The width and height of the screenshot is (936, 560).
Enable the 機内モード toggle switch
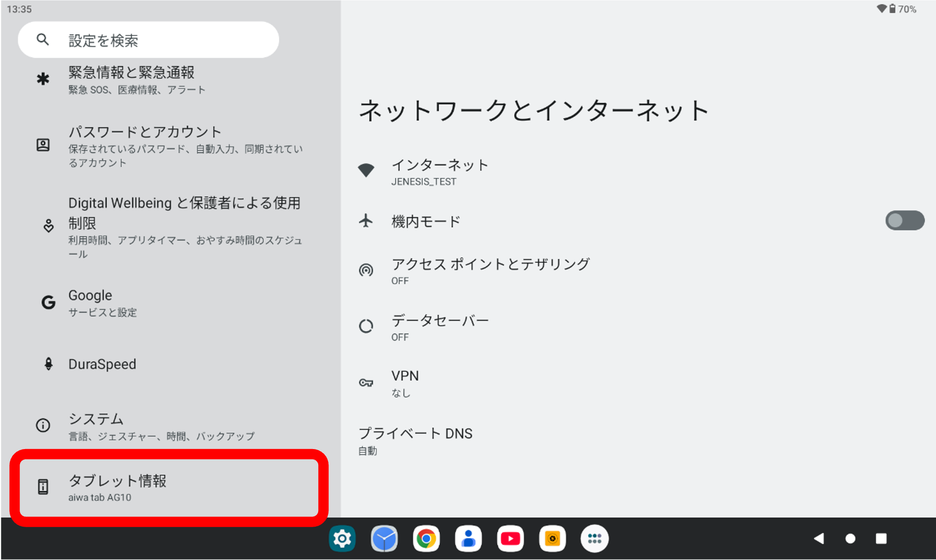904,220
